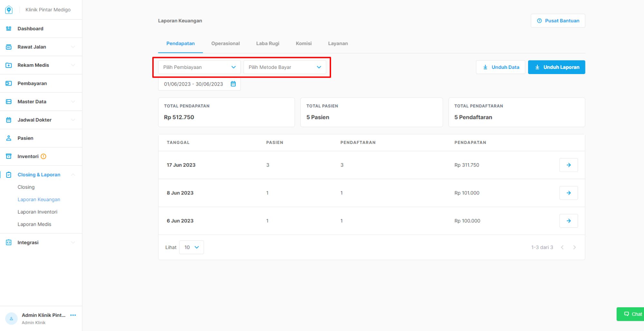The height and width of the screenshot is (331, 644).
Task: Click the Klinik Pintar logo icon
Action: [9, 10]
